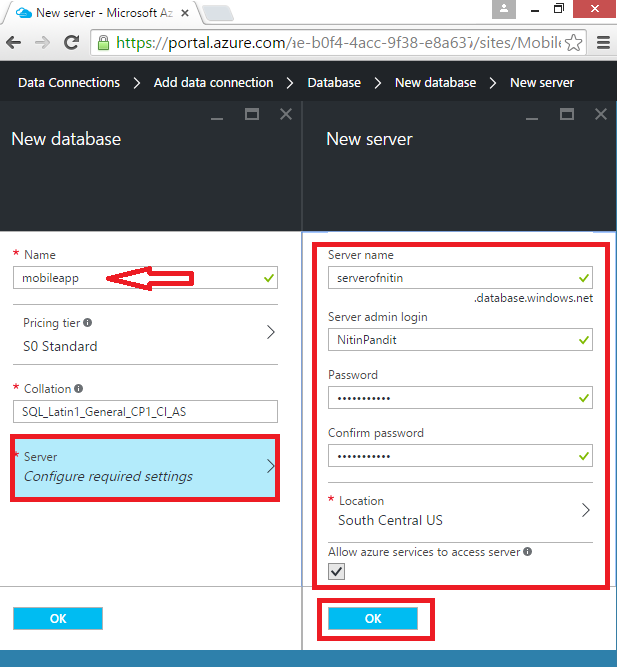The width and height of the screenshot is (617, 667).
Task: Go to Database breadcrumb
Action: pos(334,83)
